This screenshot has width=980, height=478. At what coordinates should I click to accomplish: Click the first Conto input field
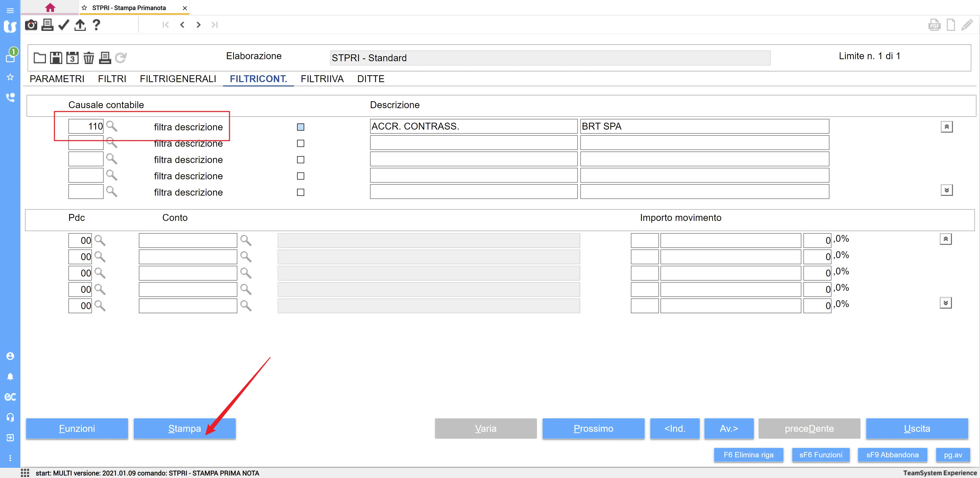click(x=188, y=240)
